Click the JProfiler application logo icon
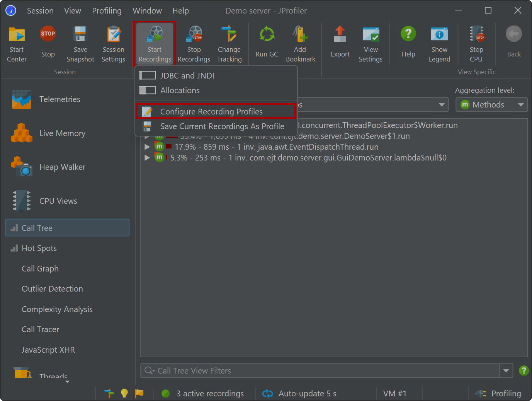The width and height of the screenshot is (532, 401). coord(11,10)
